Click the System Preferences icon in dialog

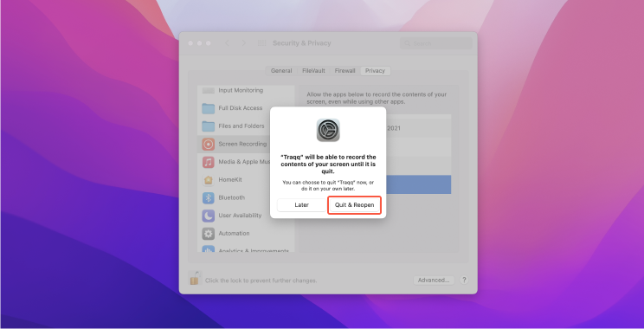328,130
